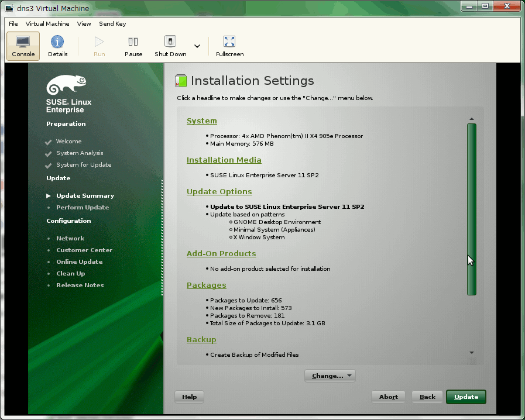The width and height of the screenshot is (525, 420).
Task: Click the Clean Up sidebar step
Action: 71,273
